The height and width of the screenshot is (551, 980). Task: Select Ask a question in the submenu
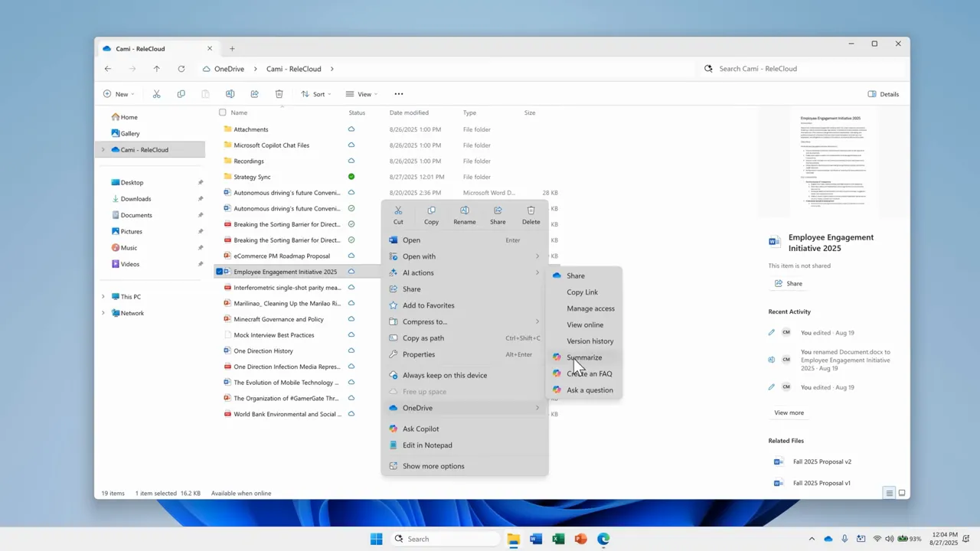point(583,390)
